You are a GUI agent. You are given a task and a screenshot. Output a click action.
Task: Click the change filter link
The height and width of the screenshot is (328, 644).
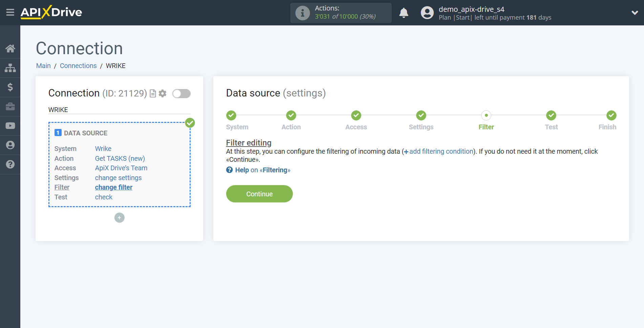coord(114,187)
